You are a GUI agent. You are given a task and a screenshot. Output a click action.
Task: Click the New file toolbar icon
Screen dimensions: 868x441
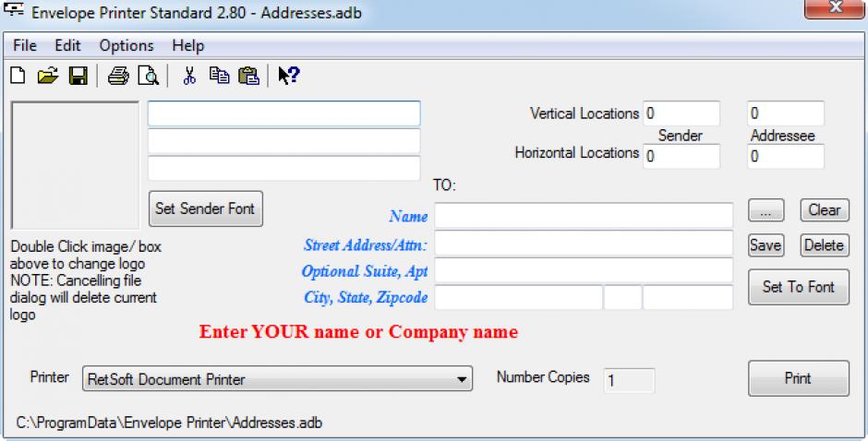[18, 76]
